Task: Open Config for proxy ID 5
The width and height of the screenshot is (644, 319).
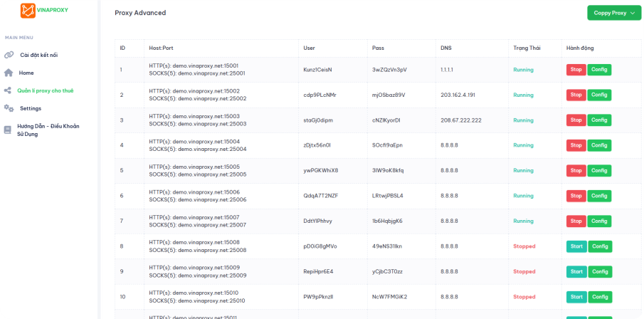Action: pos(599,171)
